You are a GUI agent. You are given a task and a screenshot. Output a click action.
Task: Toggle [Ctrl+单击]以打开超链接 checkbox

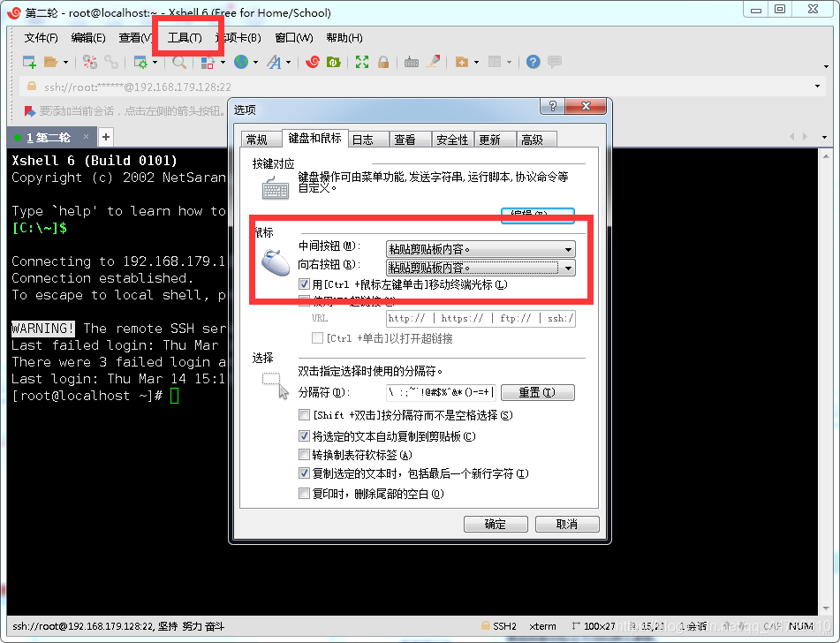(x=317, y=338)
